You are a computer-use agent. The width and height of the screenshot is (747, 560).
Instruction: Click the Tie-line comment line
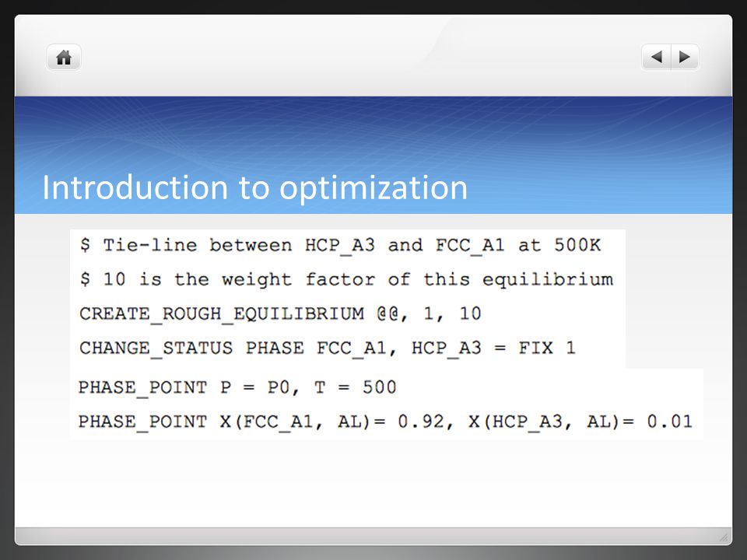click(340, 245)
